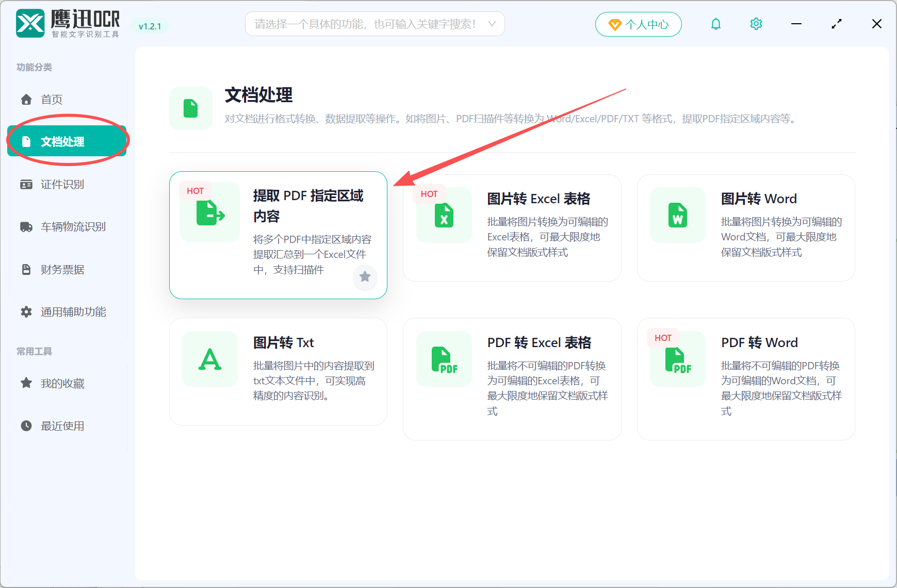Click HOT badge on 提取 PDF card

pos(195,191)
